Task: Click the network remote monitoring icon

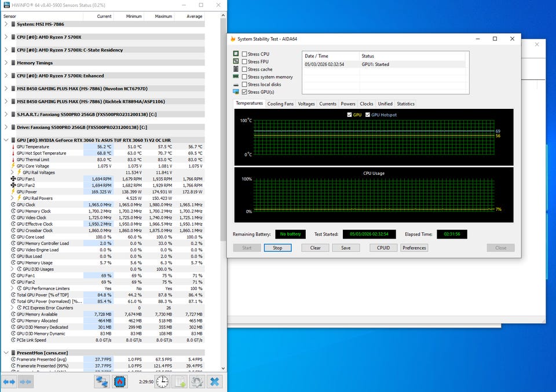Action: pos(103,382)
